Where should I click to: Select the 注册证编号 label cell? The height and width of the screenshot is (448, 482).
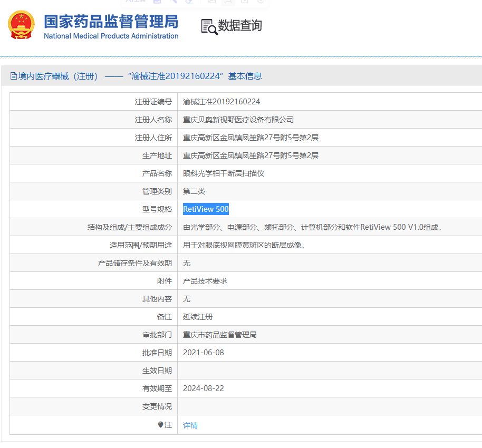point(93,101)
